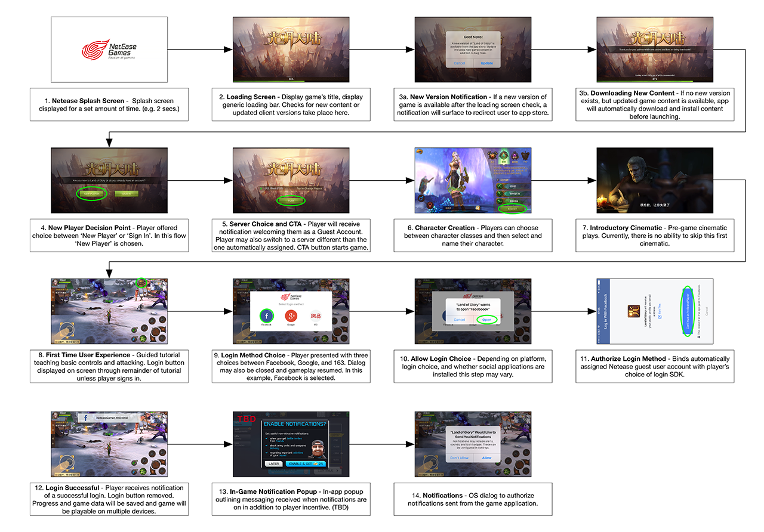This screenshot has height=532, width=764.
Task: Click the NetEase Games logo on splash screen
Action: coord(109,49)
